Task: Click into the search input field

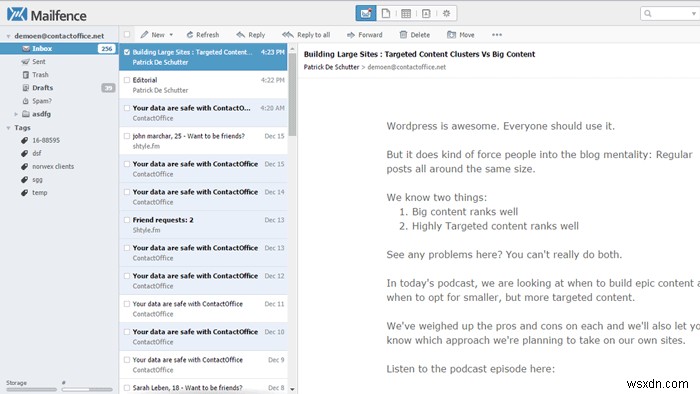Action: click(x=671, y=13)
